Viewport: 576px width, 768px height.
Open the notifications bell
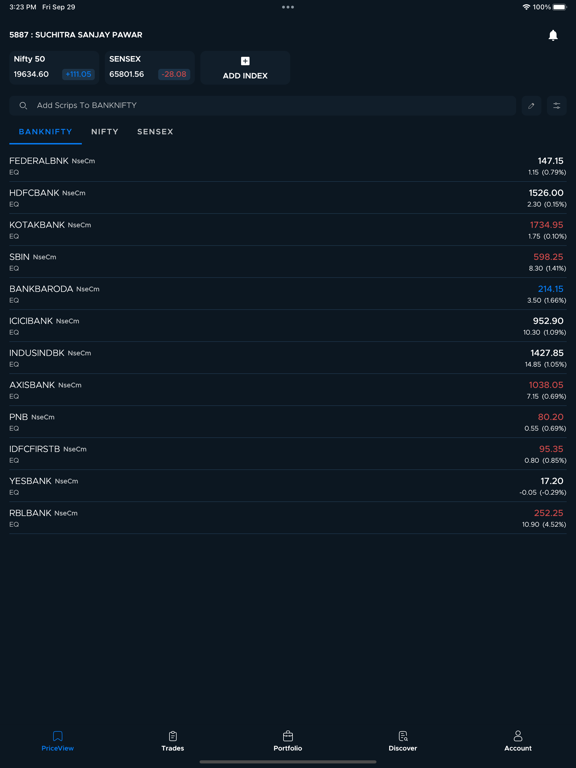point(553,35)
